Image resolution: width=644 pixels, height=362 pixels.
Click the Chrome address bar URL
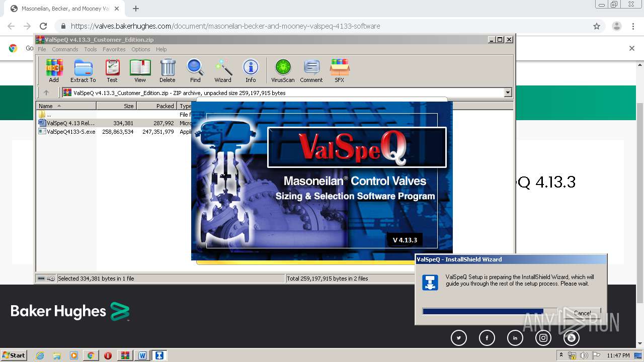click(x=225, y=26)
